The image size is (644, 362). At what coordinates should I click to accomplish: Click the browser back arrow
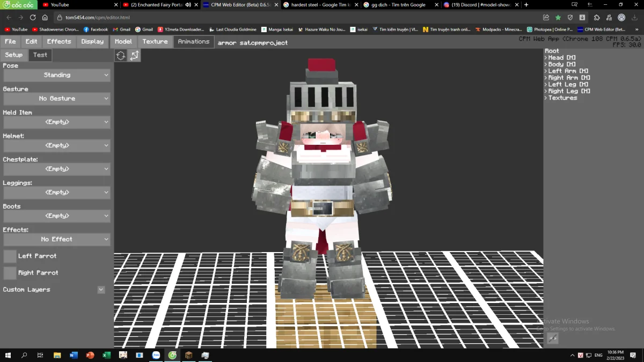(x=9, y=18)
